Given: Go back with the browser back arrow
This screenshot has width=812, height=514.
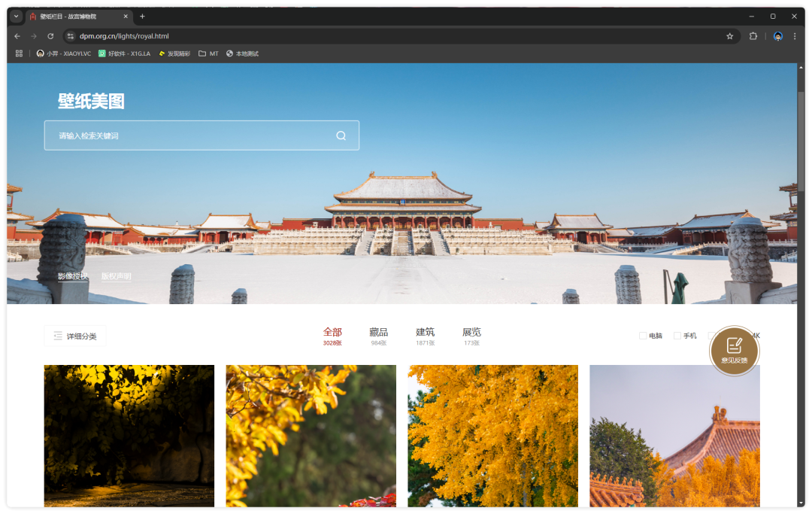Looking at the screenshot, I should click(17, 36).
